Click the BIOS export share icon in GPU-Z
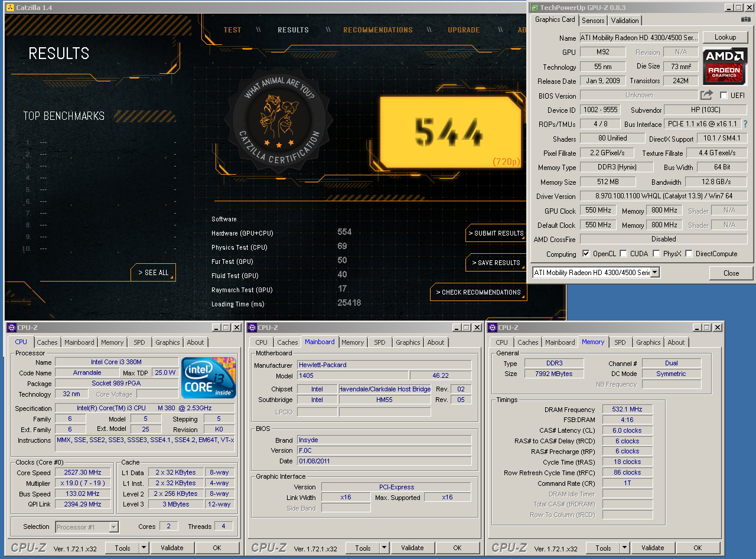The height and width of the screenshot is (559, 756). [707, 95]
